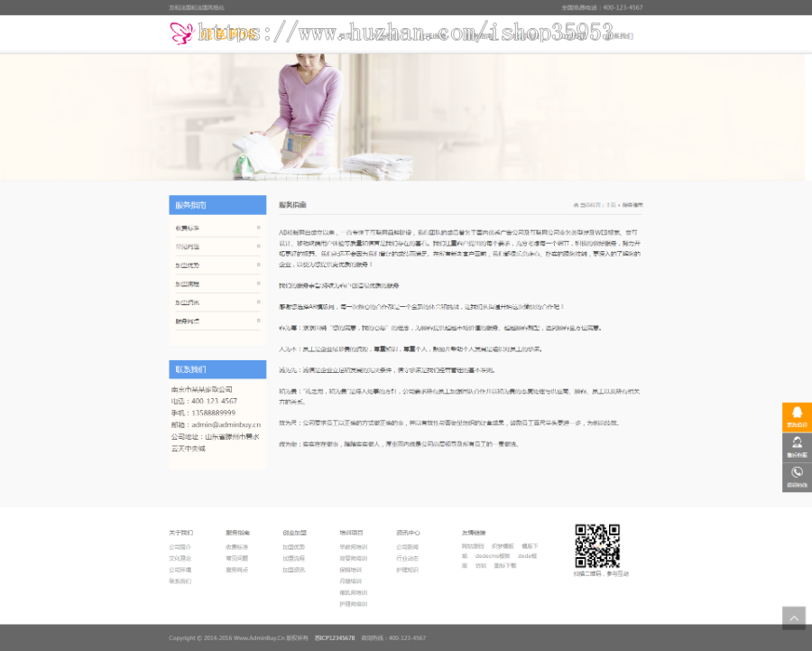Open 公司新闻 link in footer
Screen dimensions: 812x651
[407, 547]
